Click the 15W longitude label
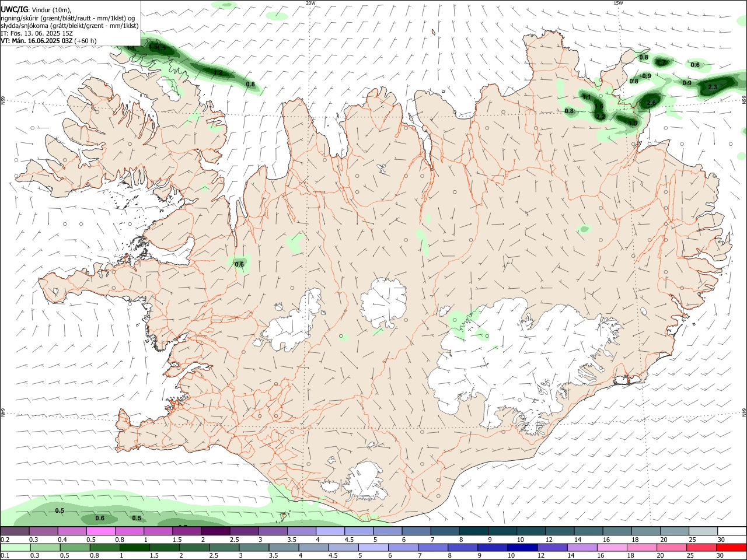Screen dimensions: 747x560 click(618, 3)
